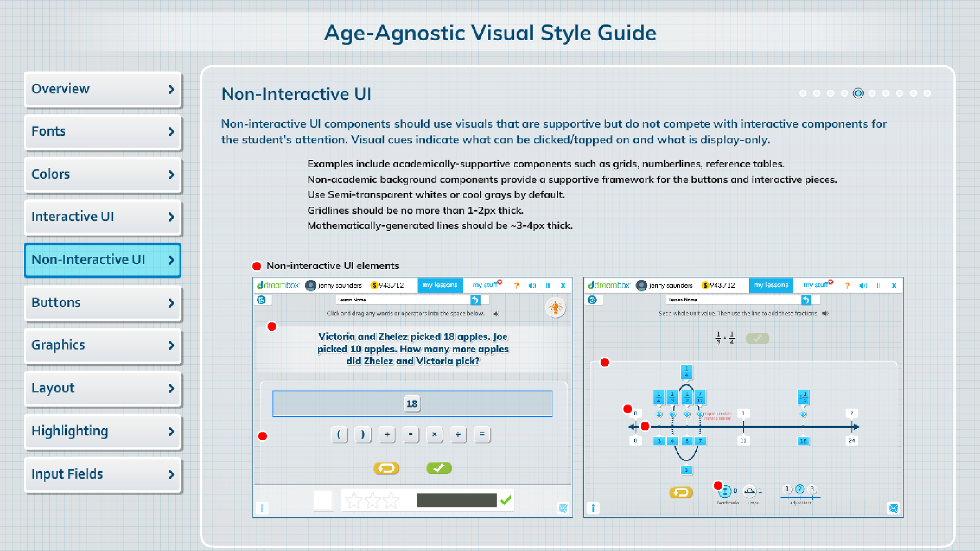
Task: Click the circular marker under the 7/12 tile
Action: coord(700,414)
